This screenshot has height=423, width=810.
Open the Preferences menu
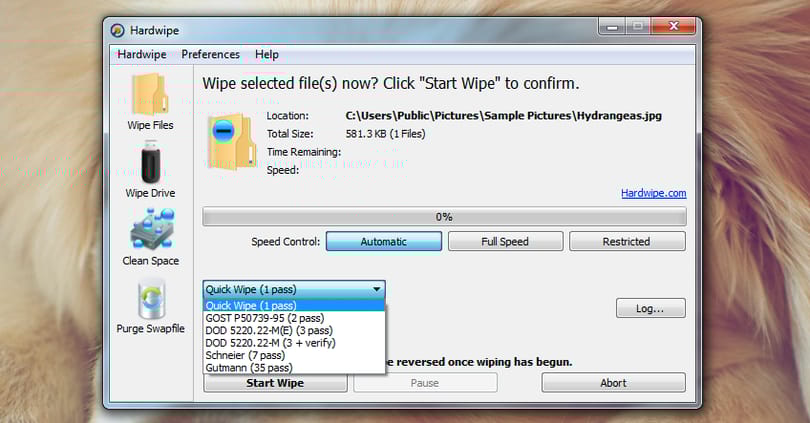click(210, 54)
